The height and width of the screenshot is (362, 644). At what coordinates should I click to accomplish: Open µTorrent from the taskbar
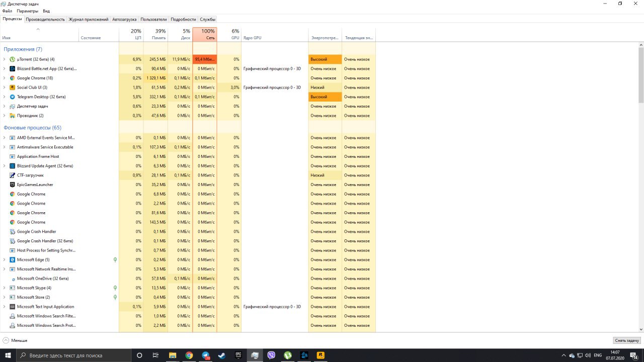click(x=288, y=355)
